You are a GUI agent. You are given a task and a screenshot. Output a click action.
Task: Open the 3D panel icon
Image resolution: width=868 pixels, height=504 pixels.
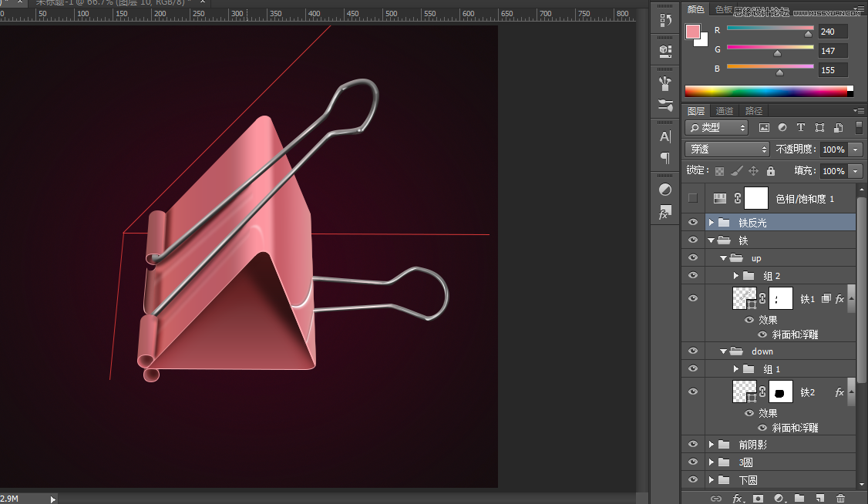[665, 51]
